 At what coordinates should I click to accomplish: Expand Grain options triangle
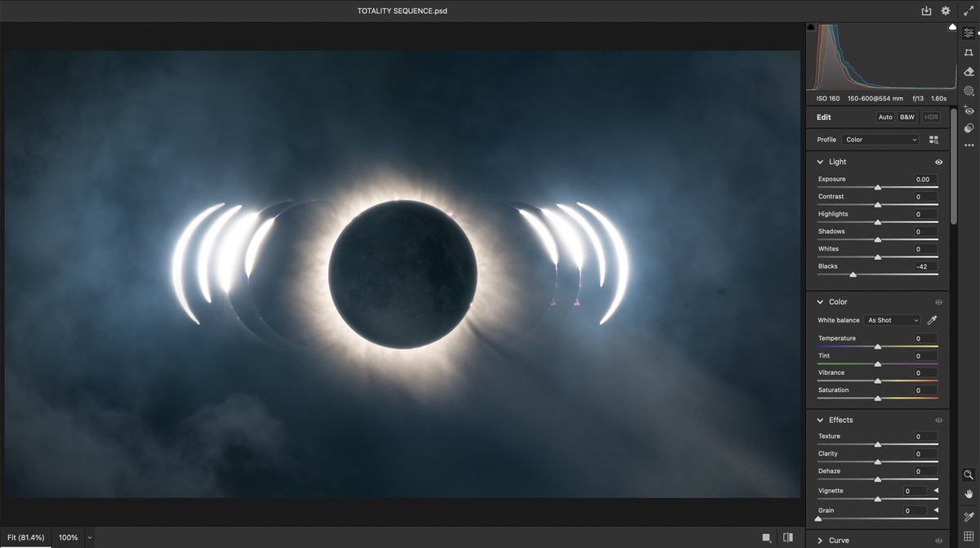tap(936, 510)
